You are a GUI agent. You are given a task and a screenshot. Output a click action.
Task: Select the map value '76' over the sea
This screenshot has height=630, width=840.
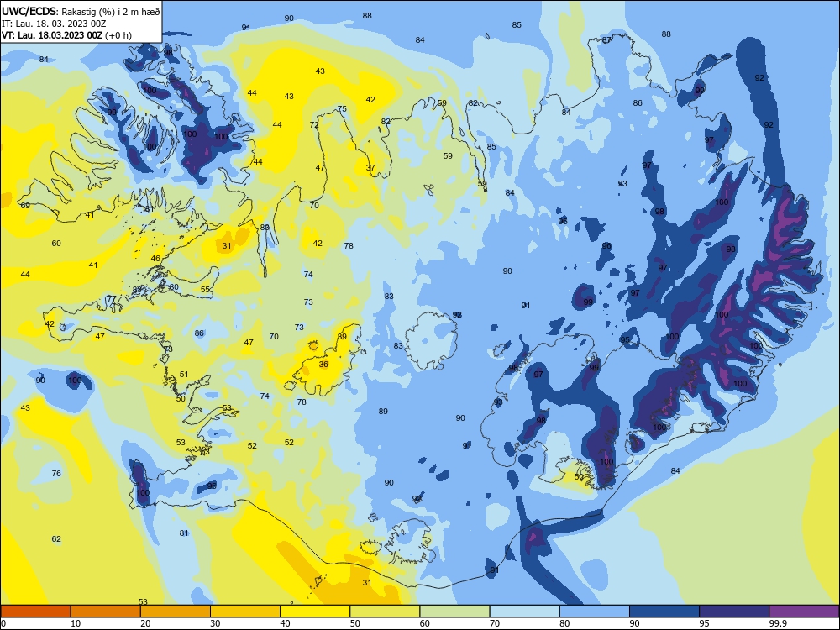[56, 473]
